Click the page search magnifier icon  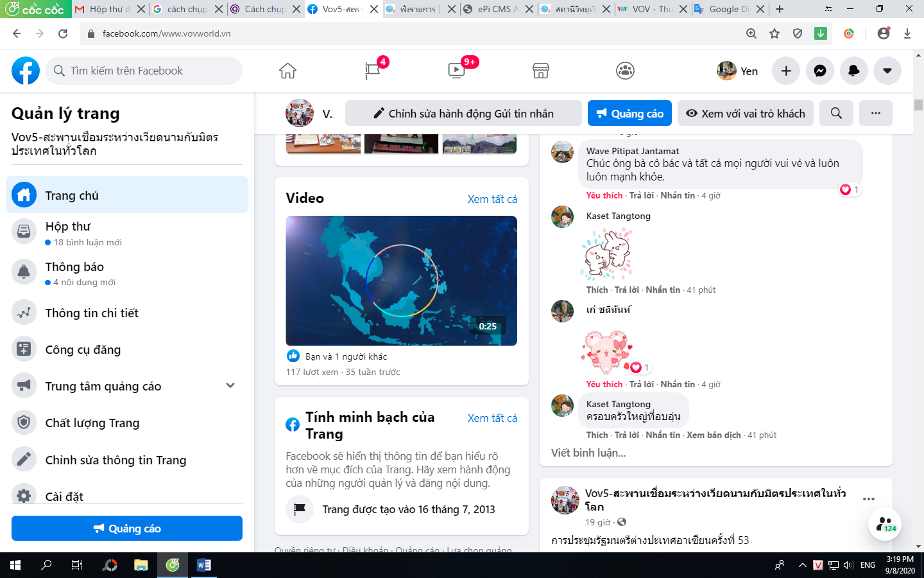pos(836,113)
